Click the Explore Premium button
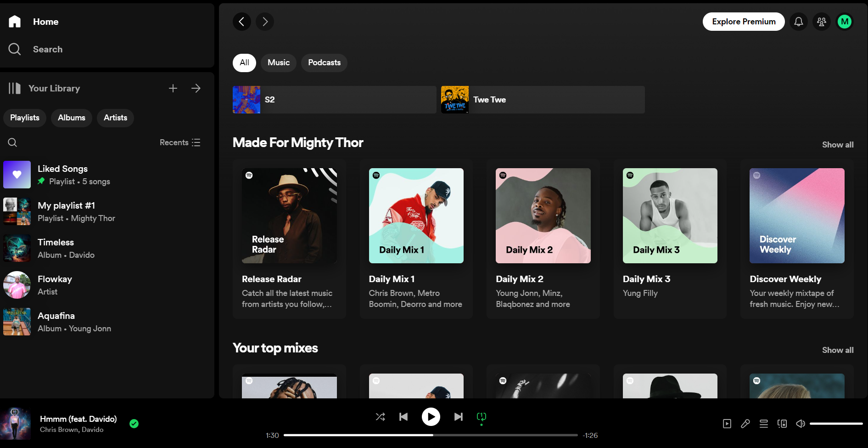Screen dimensions: 868x448 coord(744,22)
